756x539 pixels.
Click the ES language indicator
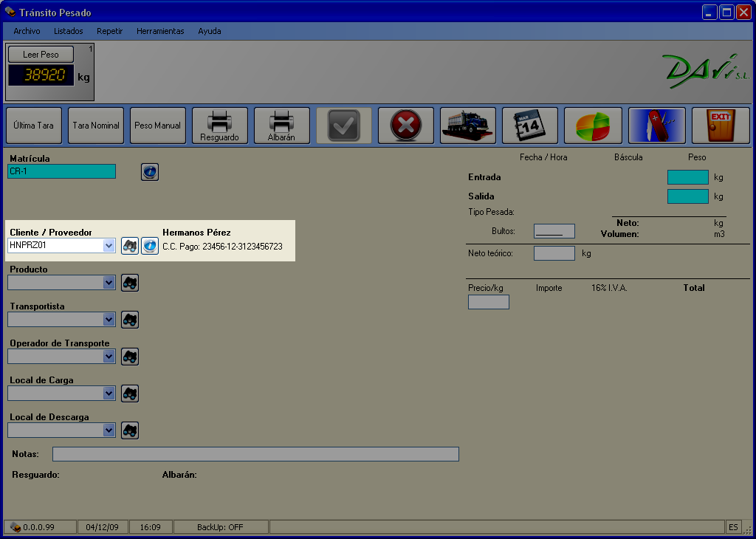(x=733, y=527)
